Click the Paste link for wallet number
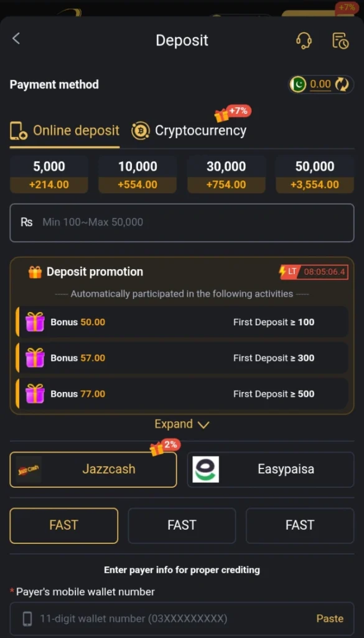The height and width of the screenshot is (638, 364). click(329, 618)
